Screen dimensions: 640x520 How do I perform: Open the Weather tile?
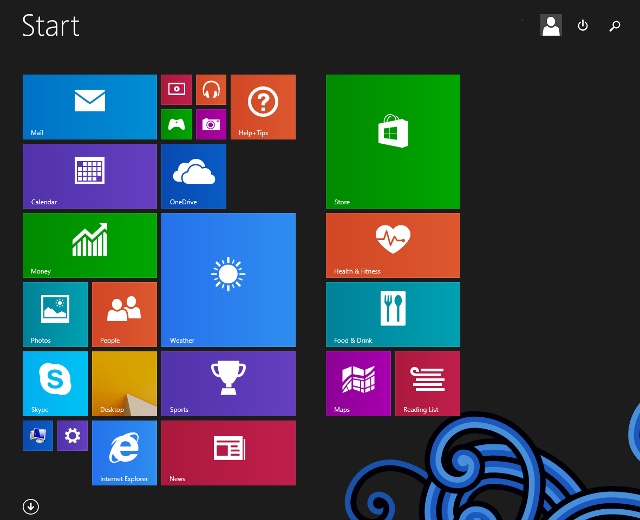click(229, 280)
